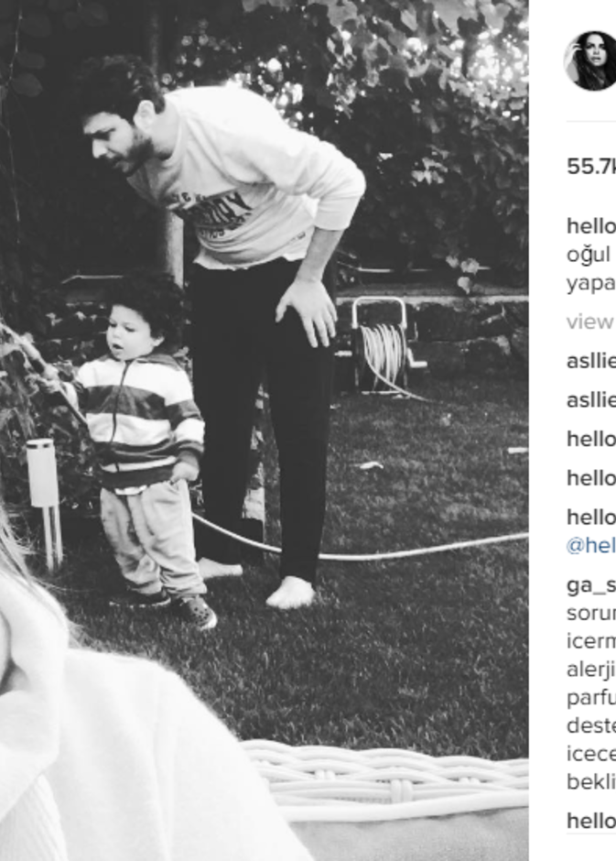Viewport: 616px width, 861px height.
Task: Open the middle of three consecutive 'hello' usernames
Action: pyautogui.click(x=591, y=478)
